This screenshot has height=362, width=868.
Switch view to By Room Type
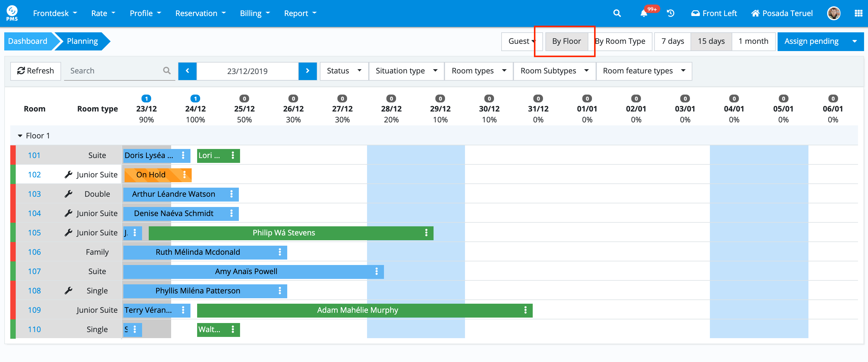(620, 41)
